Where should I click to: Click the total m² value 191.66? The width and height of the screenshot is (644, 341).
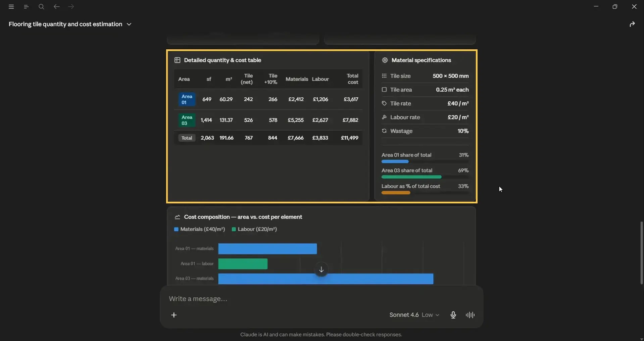[x=226, y=138]
